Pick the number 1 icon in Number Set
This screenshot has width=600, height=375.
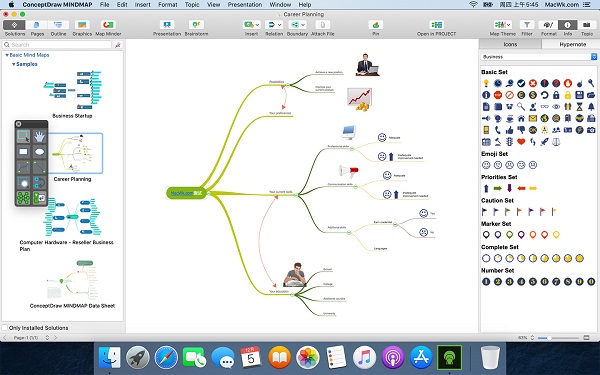click(x=486, y=282)
